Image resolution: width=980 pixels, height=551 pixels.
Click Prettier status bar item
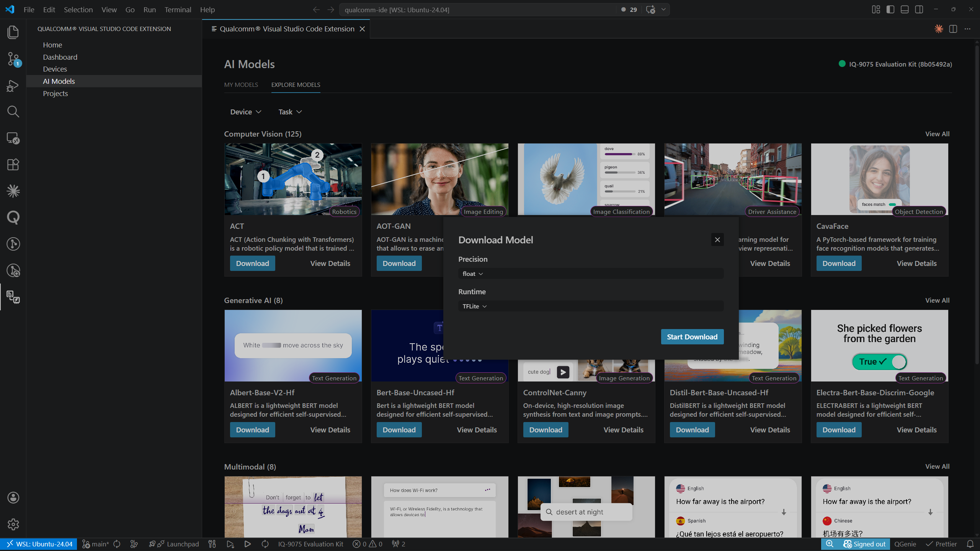coord(941,544)
